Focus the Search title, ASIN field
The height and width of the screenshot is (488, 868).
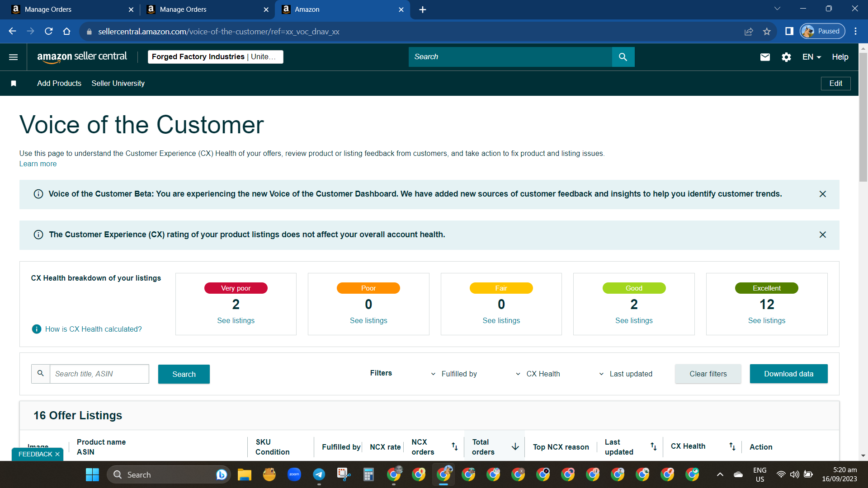click(x=99, y=374)
